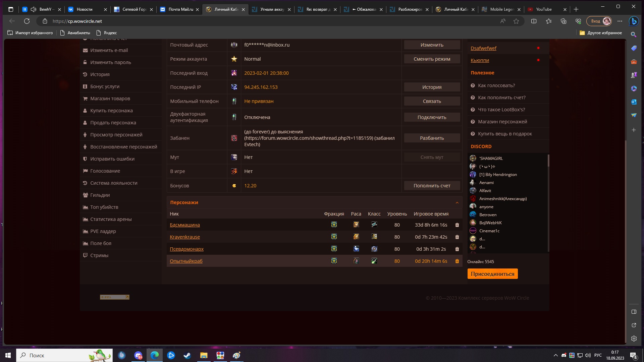
Task: Open Steam from the taskbar
Action: click(187, 355)
